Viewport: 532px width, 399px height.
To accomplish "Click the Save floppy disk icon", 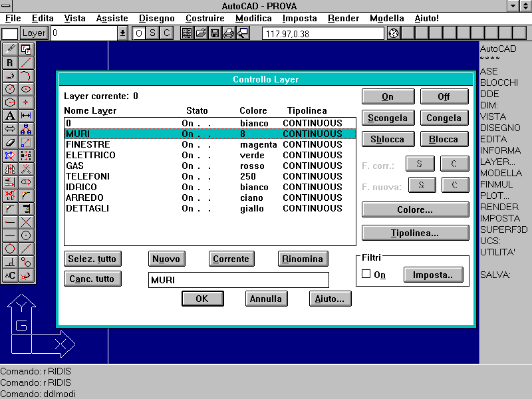I will pos(215,33).
